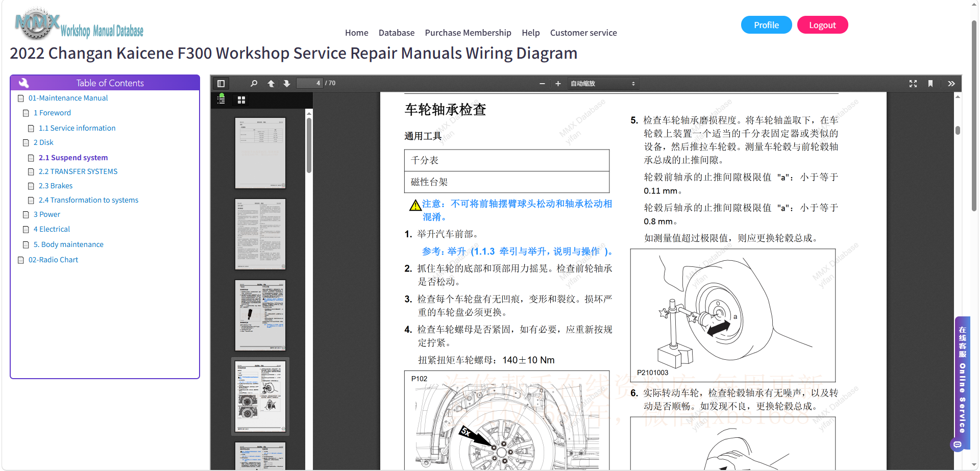The width and height of the screenshot is (980, 471).
Task: Click the MMX Workshop Manual Database logo
Action: 79,24
